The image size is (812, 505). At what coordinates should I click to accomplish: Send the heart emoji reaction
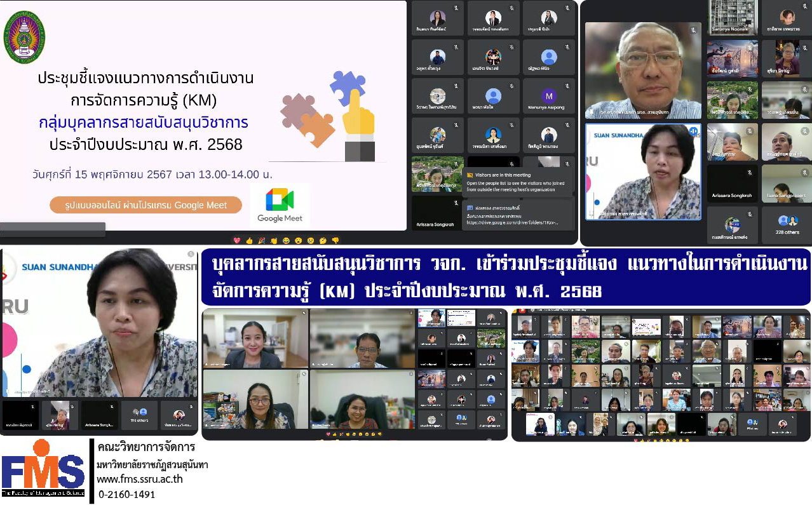pyautogui.click(x=237, y=240)
